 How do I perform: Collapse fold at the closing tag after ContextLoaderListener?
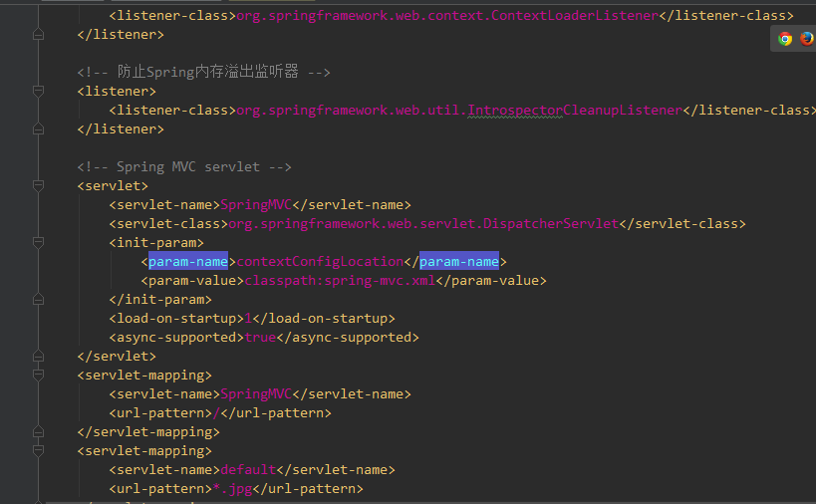(x=38, y=35)
